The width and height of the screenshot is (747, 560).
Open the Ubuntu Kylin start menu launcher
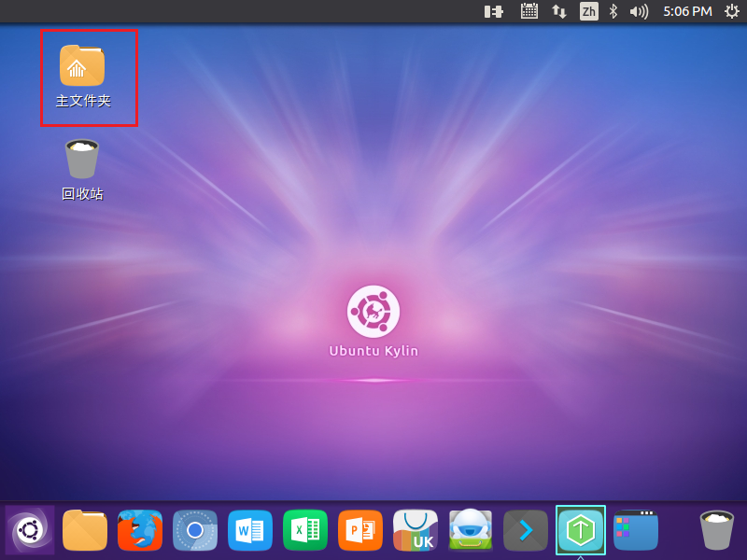click(x=30, y=530)
